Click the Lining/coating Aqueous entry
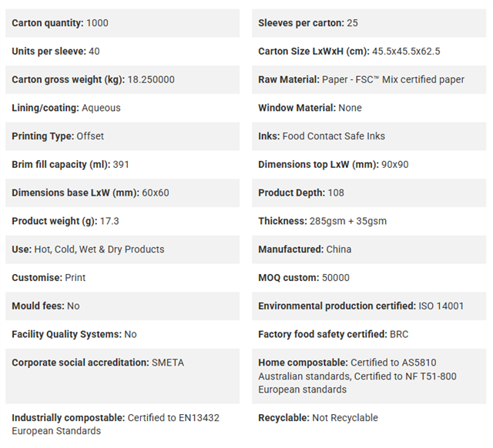This screenshot has width=493, height=448. (x=122, y=108)
